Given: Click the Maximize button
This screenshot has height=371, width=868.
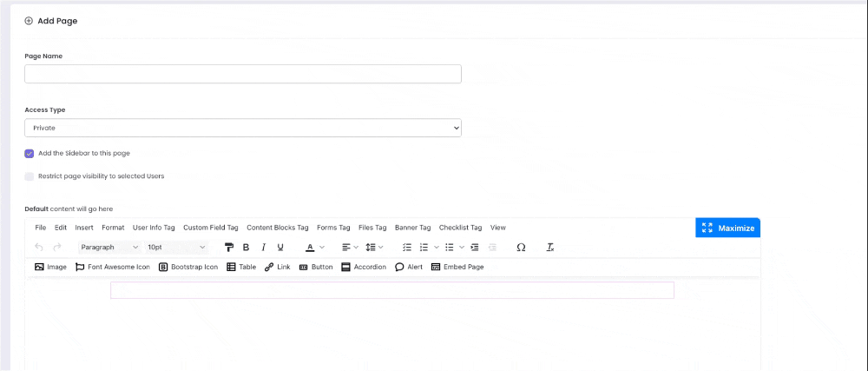Looking at the screenshot, I should (727, 228).
